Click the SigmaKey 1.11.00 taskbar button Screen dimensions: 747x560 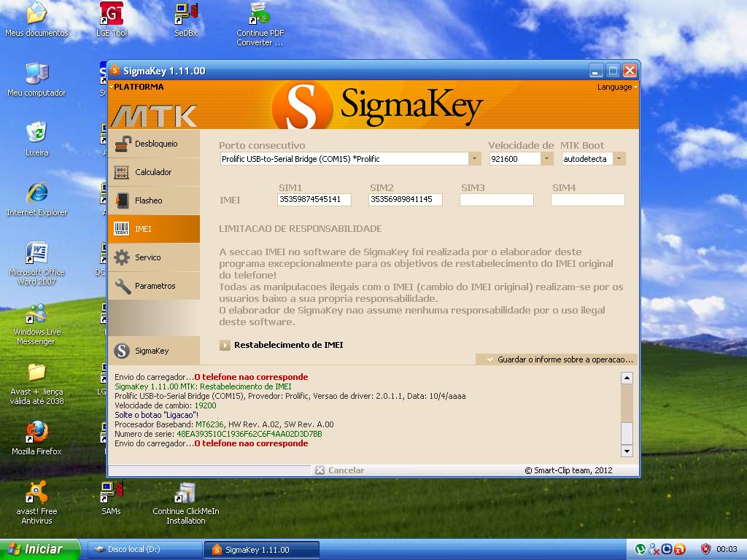tap(262, 550)
